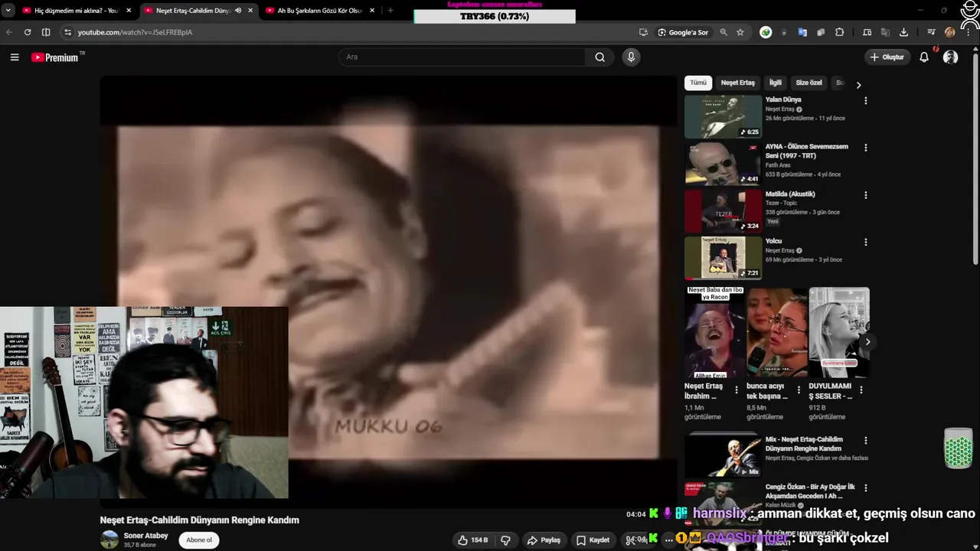Select the Neşet Ertaş filter chip
980x551 pixels.
click(737, 83)
